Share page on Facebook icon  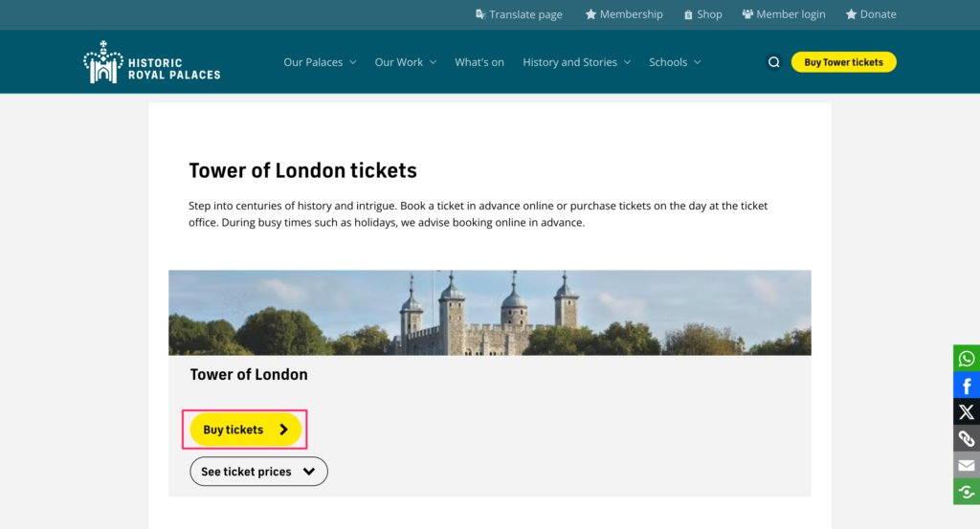(x=967, y=386)
